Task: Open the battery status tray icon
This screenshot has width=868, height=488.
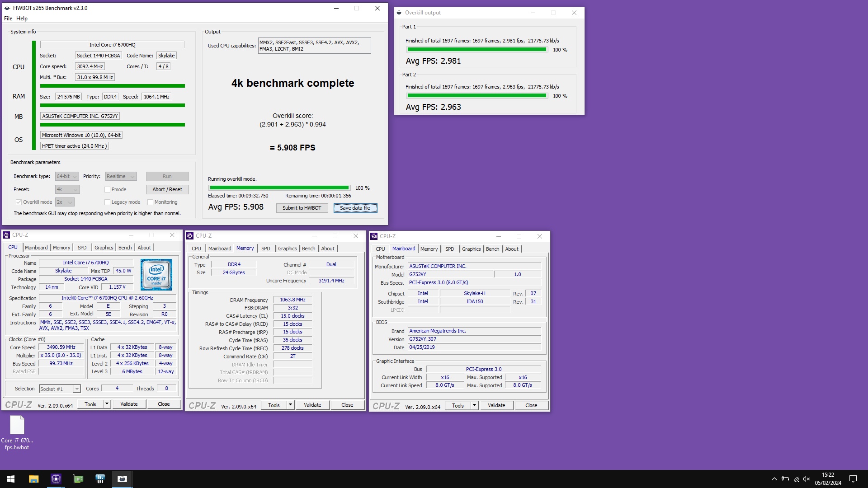Action: pyautogui.click(x=785, y=479)
